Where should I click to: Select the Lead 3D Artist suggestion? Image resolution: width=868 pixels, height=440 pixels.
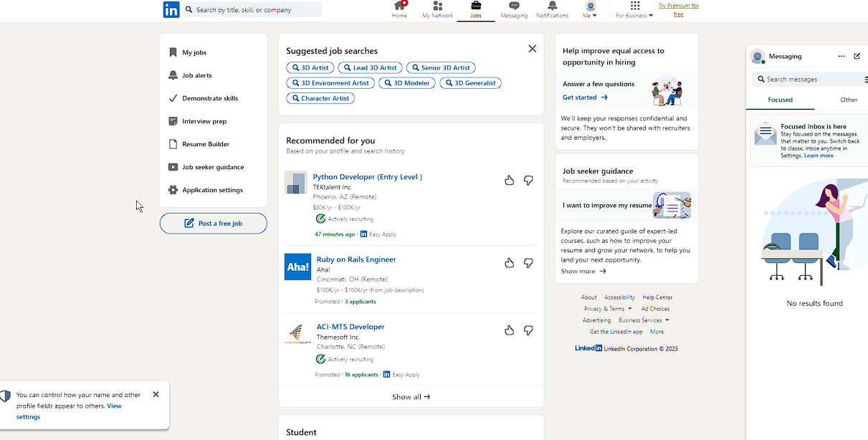(370, 67)
